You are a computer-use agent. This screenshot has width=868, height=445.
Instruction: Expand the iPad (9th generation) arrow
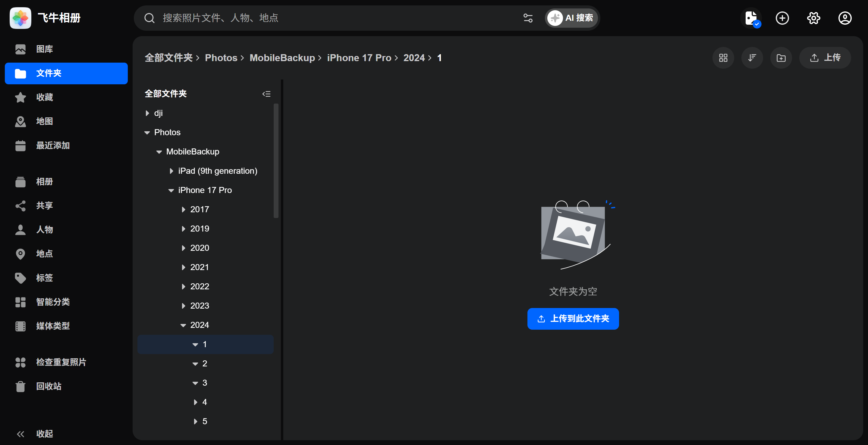[171, 171]
